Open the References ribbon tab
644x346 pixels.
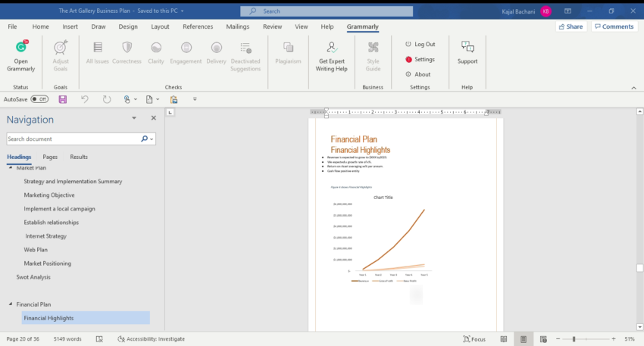point(198,26)
